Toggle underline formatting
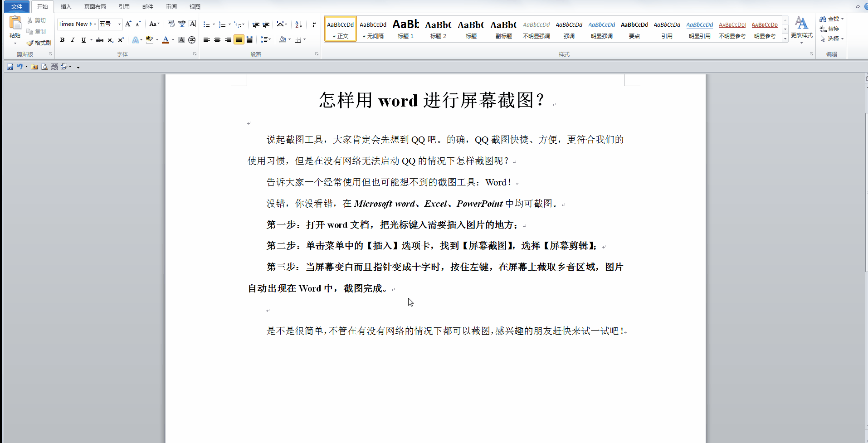This screenshot has height=443, width=868. click(83, 40)
